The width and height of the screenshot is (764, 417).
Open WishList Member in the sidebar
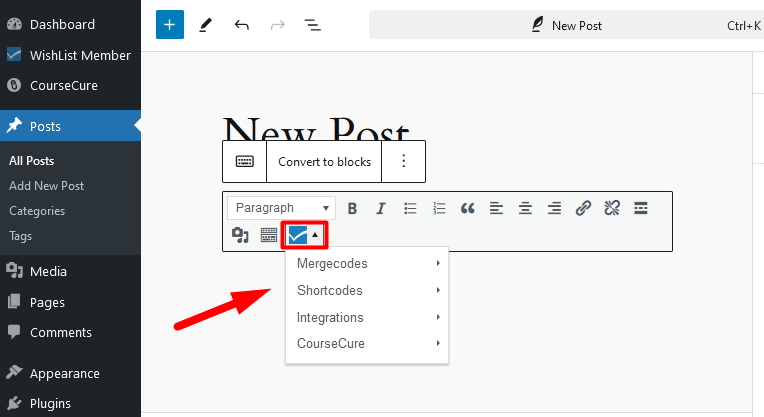(x=70, y=55)
